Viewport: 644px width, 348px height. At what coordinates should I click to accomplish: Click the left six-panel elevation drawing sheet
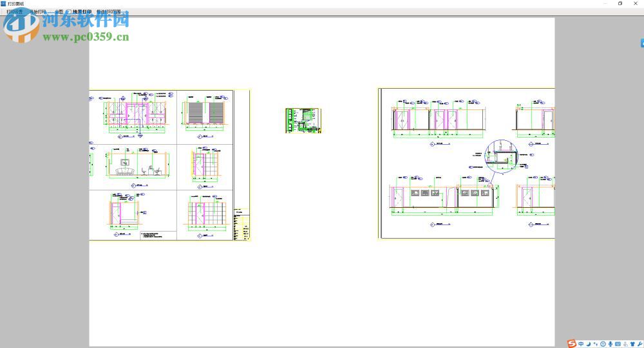pyautogui.click(x=169, y=165)
